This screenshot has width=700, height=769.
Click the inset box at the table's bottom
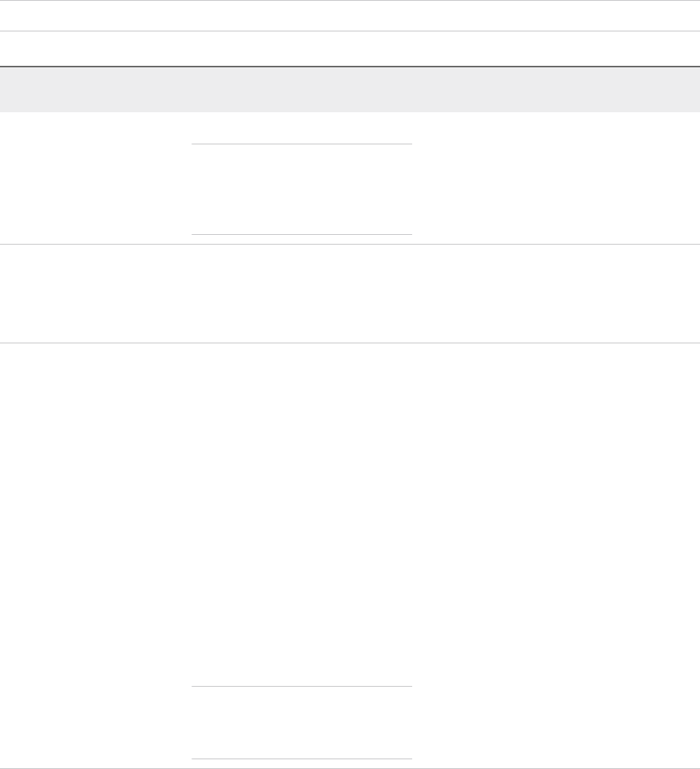301,723
